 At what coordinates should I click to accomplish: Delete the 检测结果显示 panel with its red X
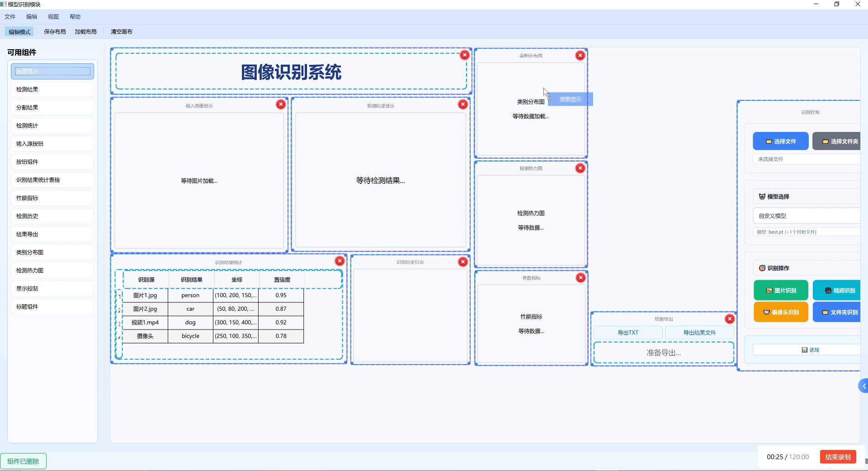463,104
